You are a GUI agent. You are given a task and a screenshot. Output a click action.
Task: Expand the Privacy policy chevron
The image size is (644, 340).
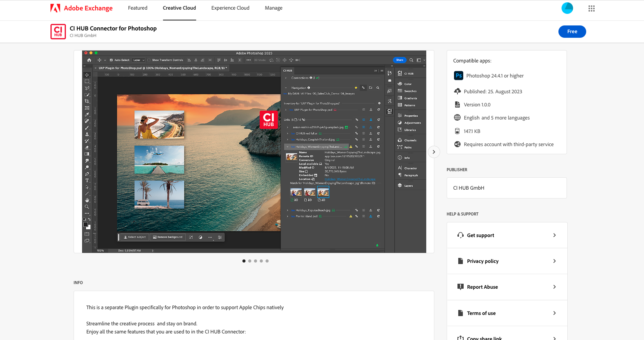554,261
